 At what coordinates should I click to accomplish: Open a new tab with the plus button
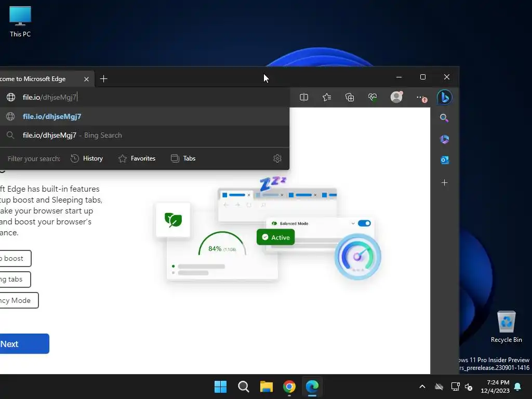pyautogui.click(x=104, y=79)
